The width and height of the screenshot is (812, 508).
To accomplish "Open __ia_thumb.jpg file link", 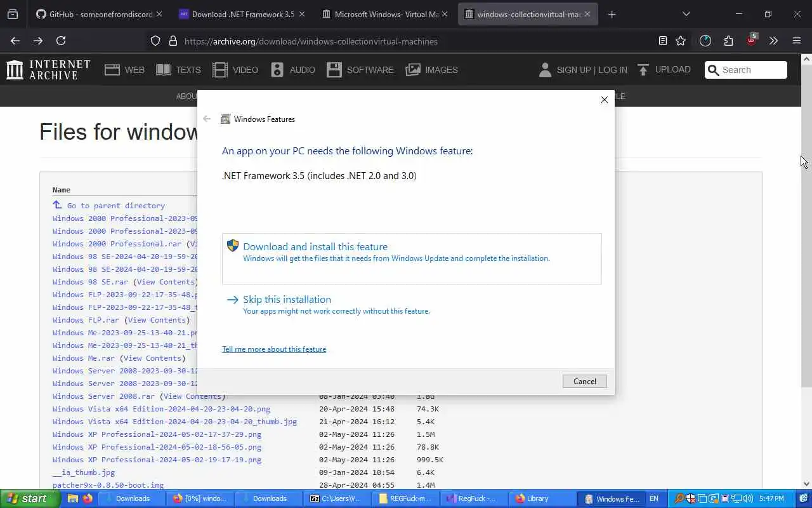I will pyautogui.click(x=84, y=472).
